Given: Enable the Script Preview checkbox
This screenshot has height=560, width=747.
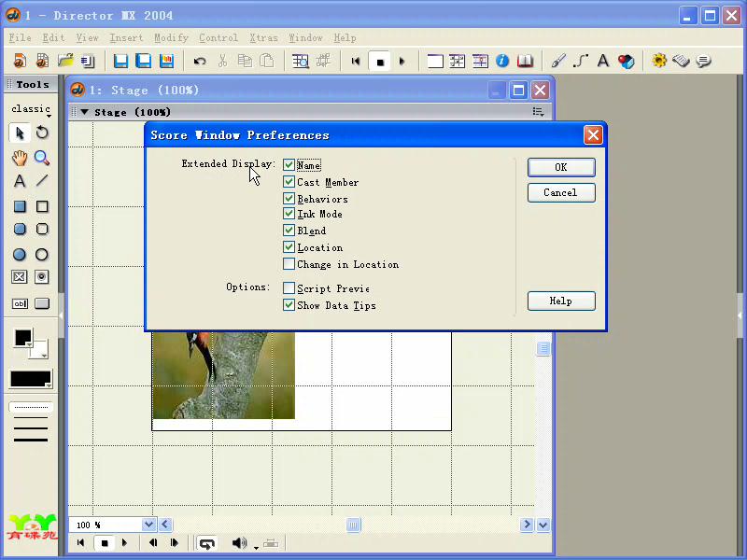Looking at the screenshot, I should [289, 287].
